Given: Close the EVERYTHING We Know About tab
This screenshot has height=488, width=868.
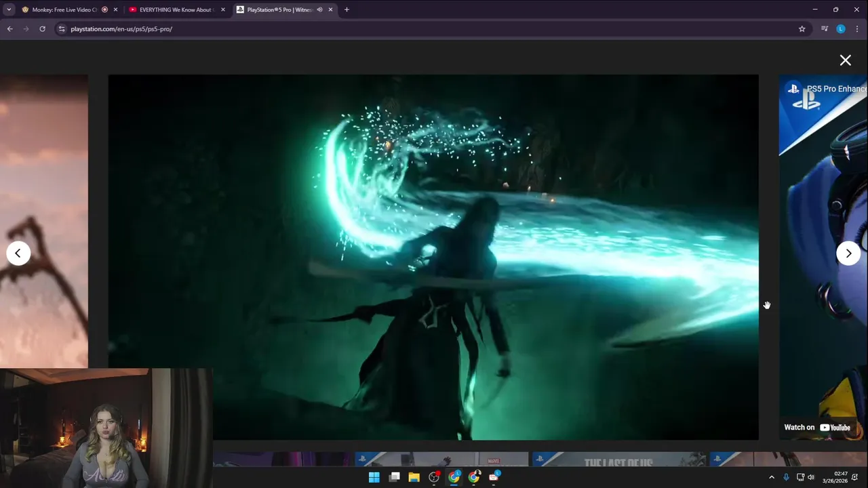Looking at the screenshot, I should (x=222, y=9).
